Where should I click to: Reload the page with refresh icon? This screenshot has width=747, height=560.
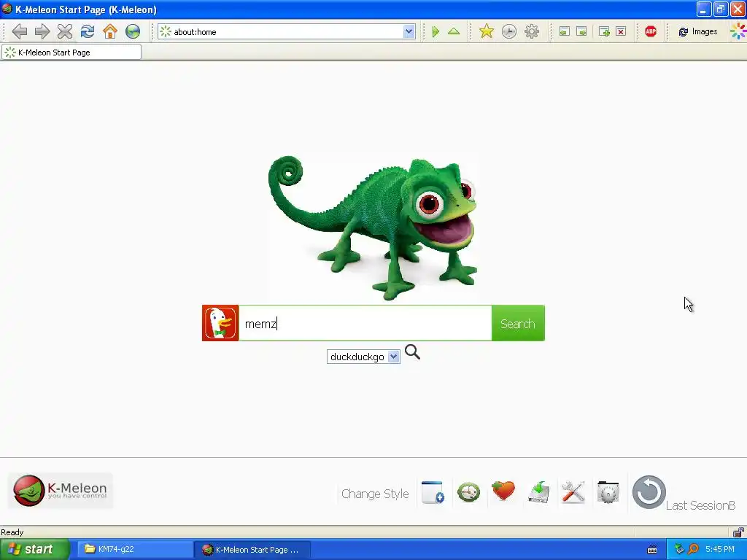88,31
